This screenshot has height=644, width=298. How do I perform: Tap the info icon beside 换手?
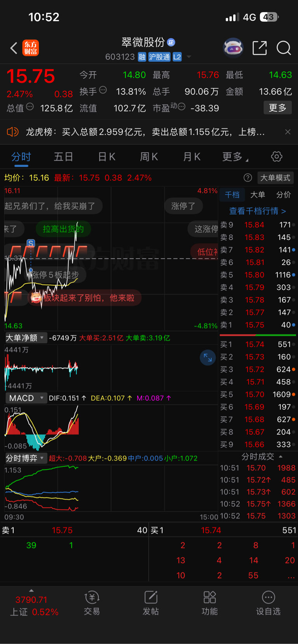(x=103, y=90)
